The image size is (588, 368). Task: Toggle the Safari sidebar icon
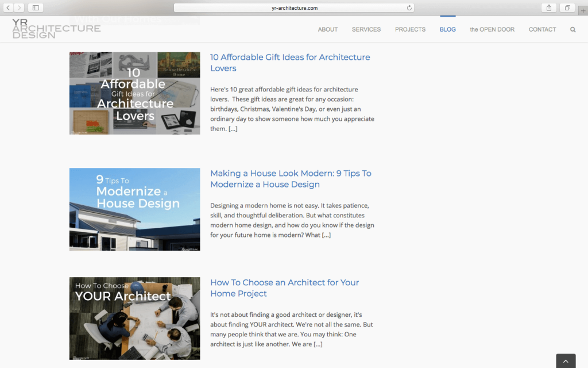click(34, 7)
